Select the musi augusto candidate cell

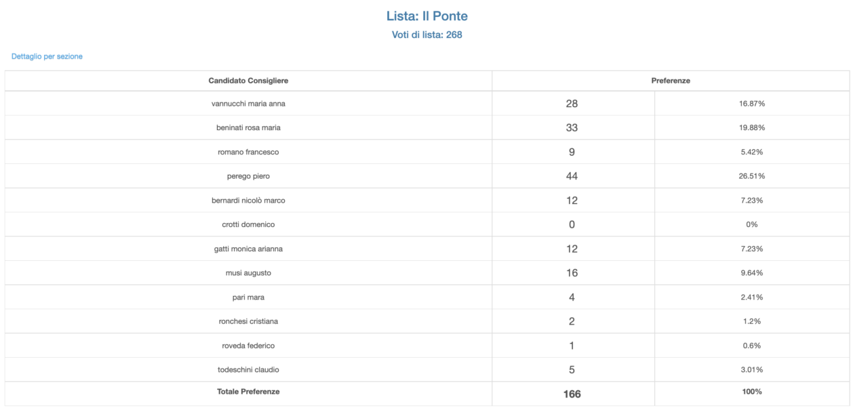248,273
